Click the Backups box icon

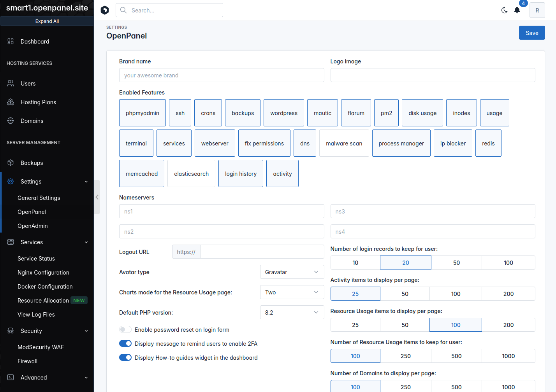pos(11,163)
